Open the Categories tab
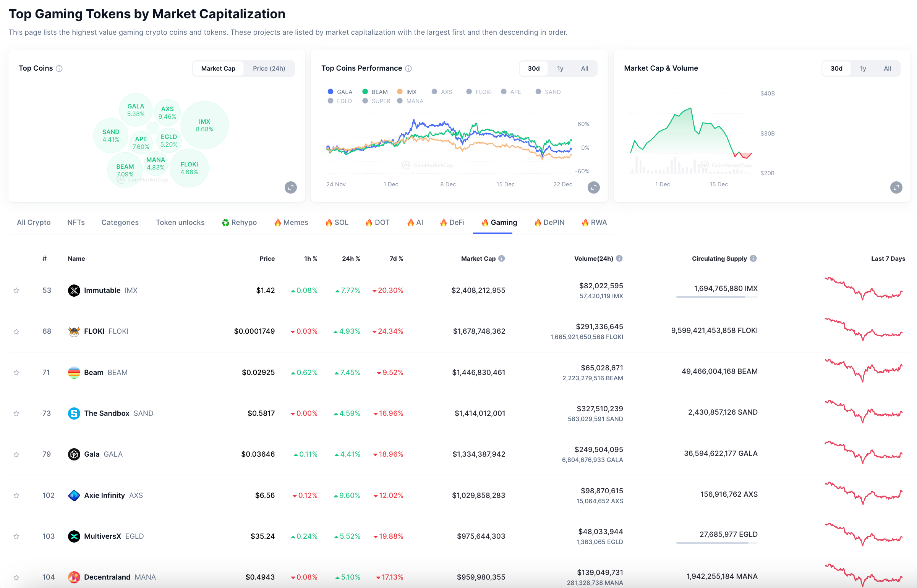The width and height of the screenshot is (917, 588). coord(120,223)
